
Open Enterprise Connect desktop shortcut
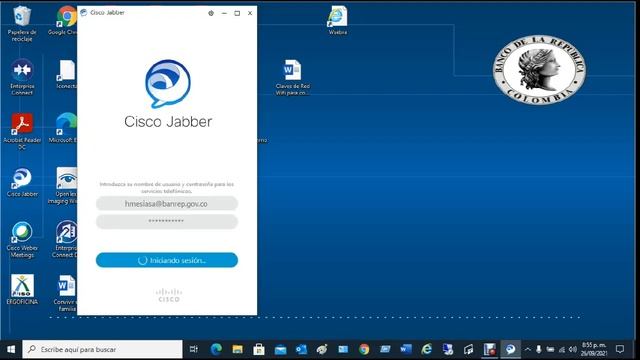point(22,78)
